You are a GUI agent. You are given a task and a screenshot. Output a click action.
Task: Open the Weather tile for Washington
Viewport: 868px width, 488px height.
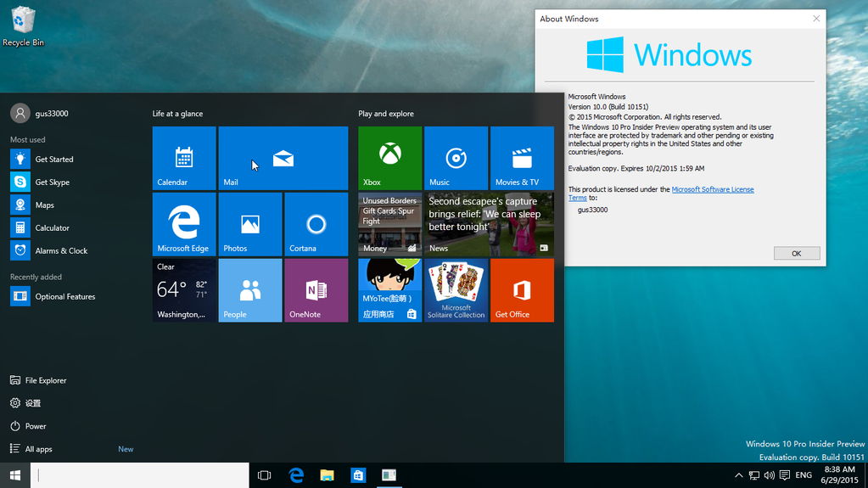pos(184,290)
